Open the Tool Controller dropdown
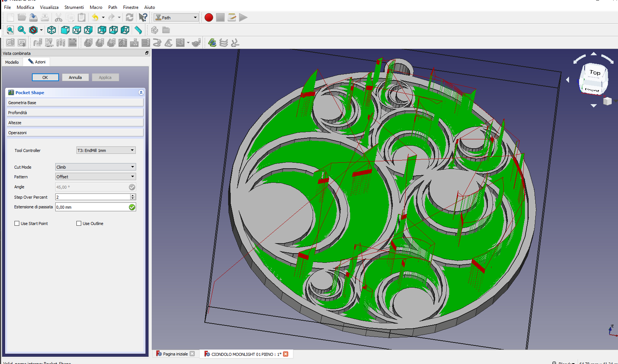Image resolution: width=618 pixels, height=364 pixels. [106, 150]
